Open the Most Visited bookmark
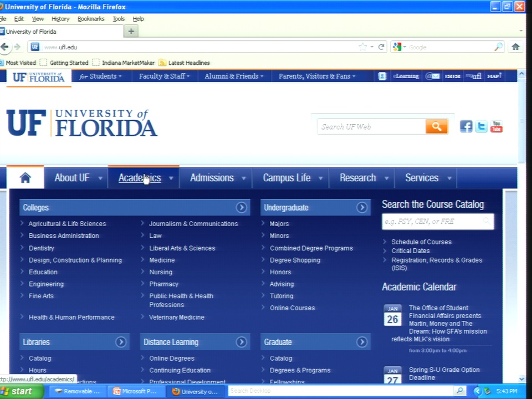The width and height of the screenshot is (532, 399). 18,63
